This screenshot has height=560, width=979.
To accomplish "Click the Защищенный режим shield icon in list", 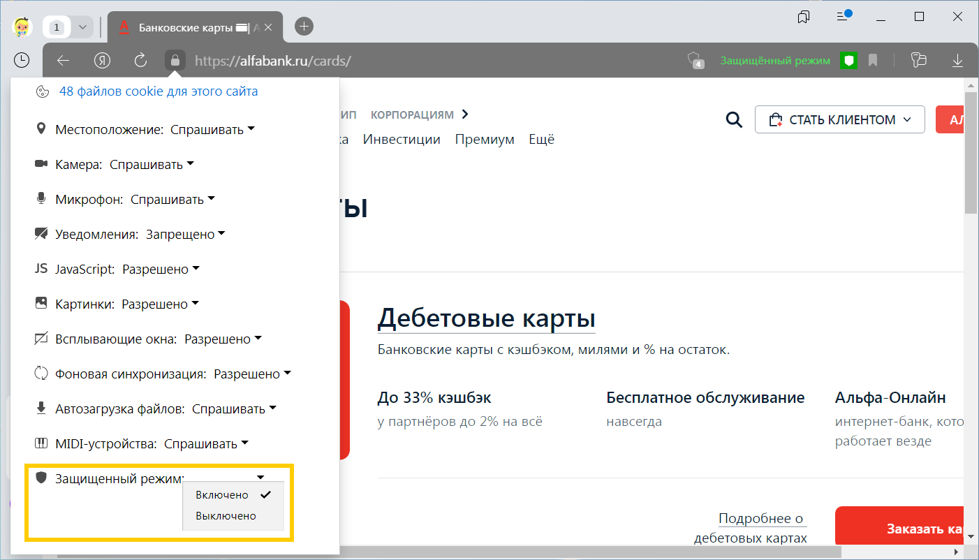I will [41, 478].
